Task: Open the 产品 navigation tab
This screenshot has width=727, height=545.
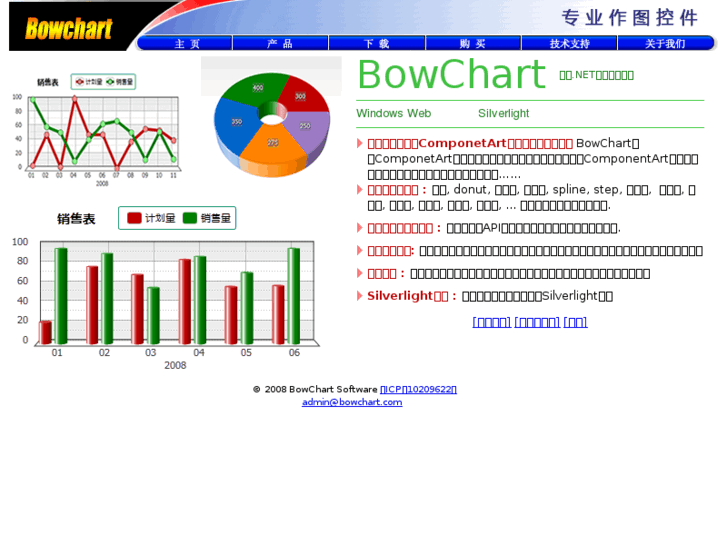Action: 280,44
